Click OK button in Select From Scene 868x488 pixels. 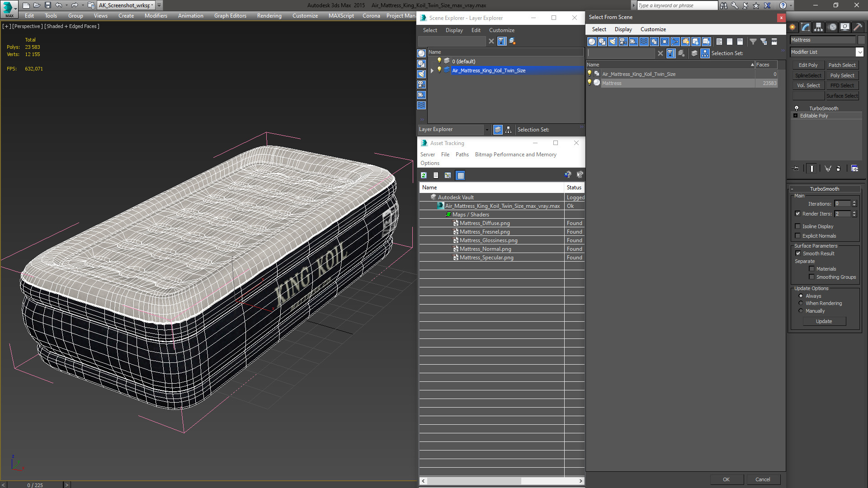pos(726,479)
